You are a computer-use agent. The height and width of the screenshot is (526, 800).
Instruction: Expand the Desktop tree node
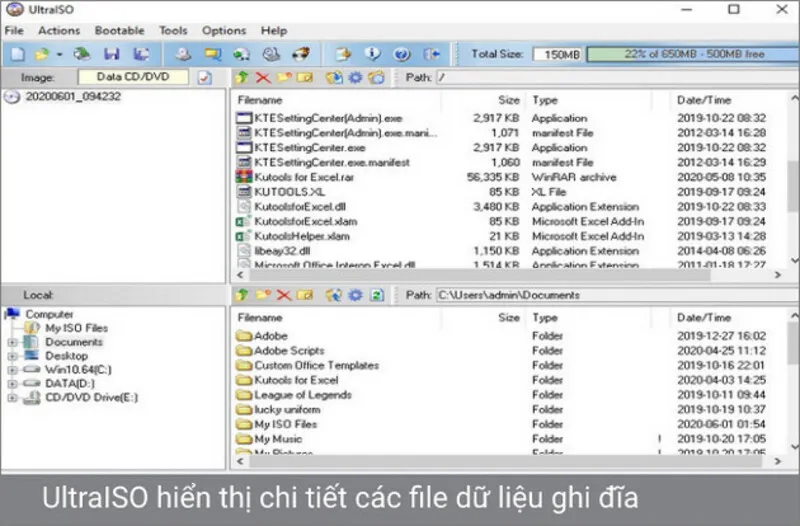click(x=12, y=356)
